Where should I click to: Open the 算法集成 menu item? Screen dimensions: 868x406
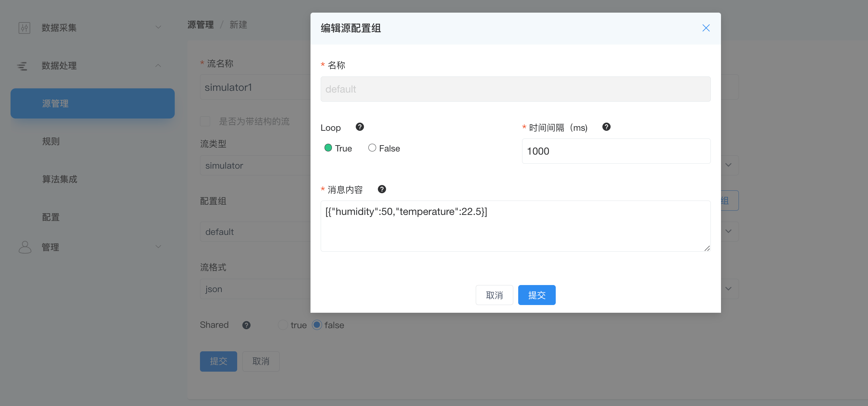[60, 179]
